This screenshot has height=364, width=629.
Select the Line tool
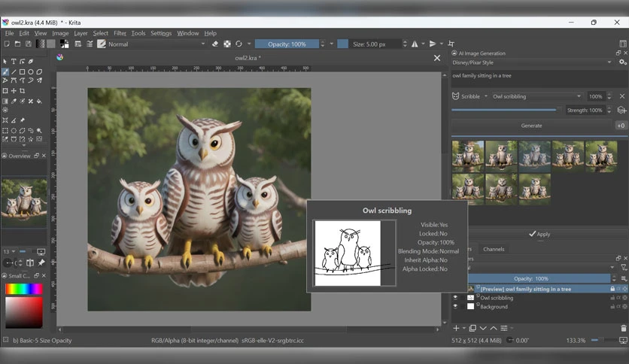pos(14,71)
